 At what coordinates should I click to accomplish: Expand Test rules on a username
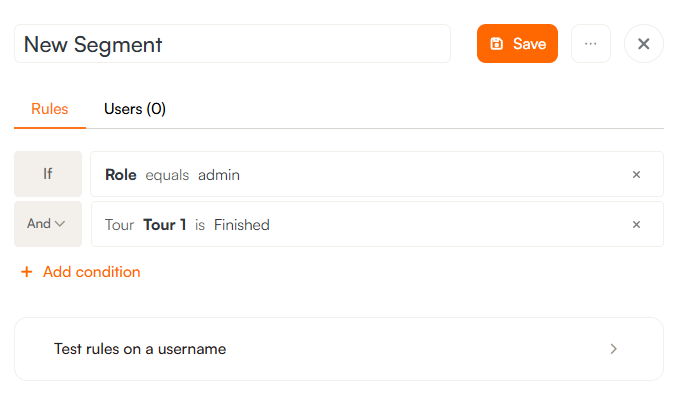coord(140,349)
